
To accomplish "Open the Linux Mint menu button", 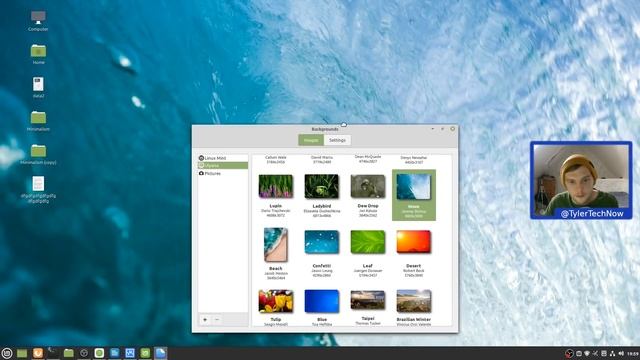I will (7, 353).
